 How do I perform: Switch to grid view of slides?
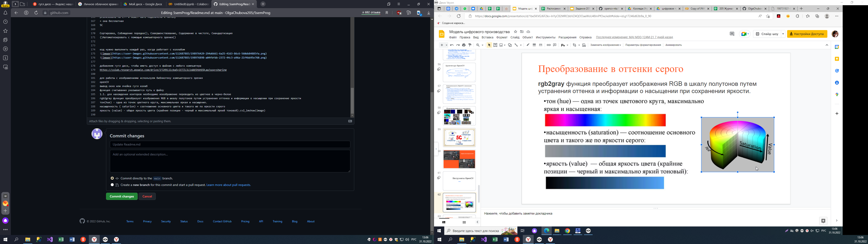pos(464,222)
